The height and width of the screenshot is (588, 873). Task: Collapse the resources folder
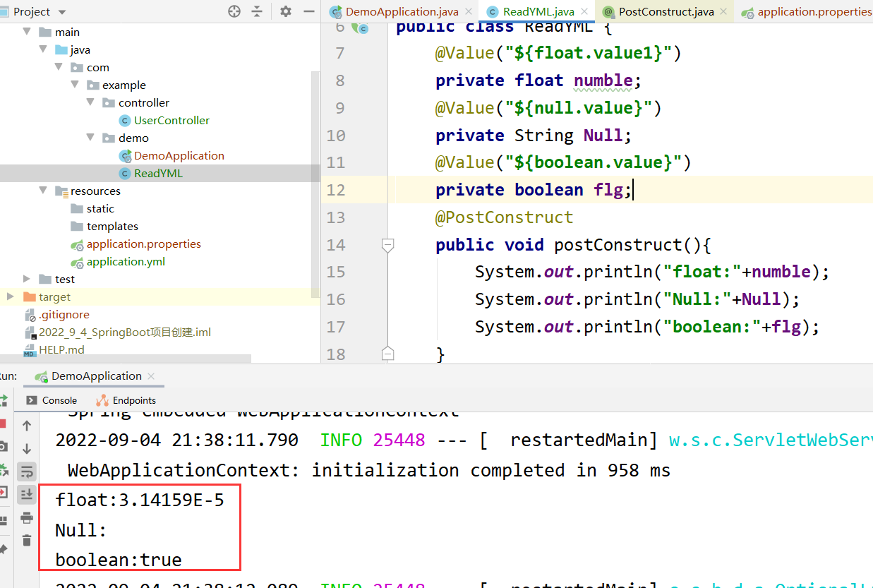43,191
